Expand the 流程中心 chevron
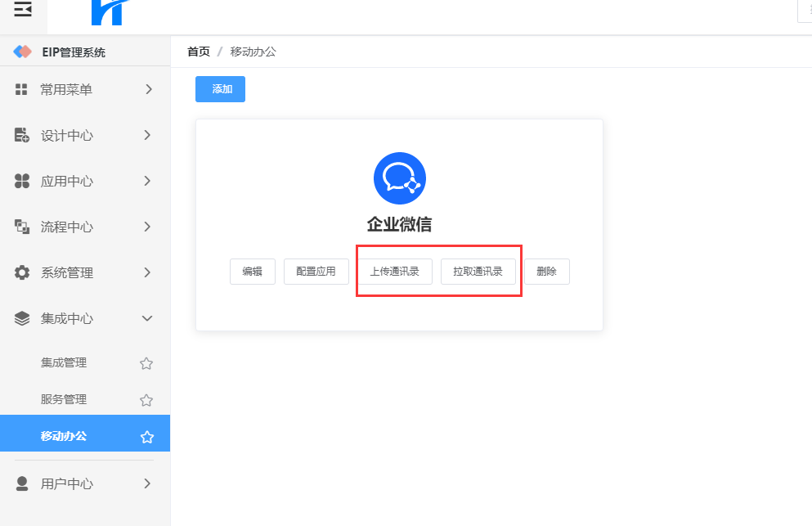The height and width of the screenshot is (526, 812). tap(147, 227)
